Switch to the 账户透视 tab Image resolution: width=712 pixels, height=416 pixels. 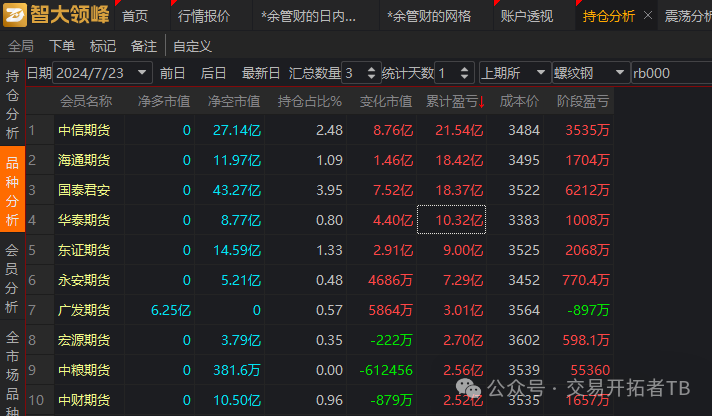click(x=527, y=16)
